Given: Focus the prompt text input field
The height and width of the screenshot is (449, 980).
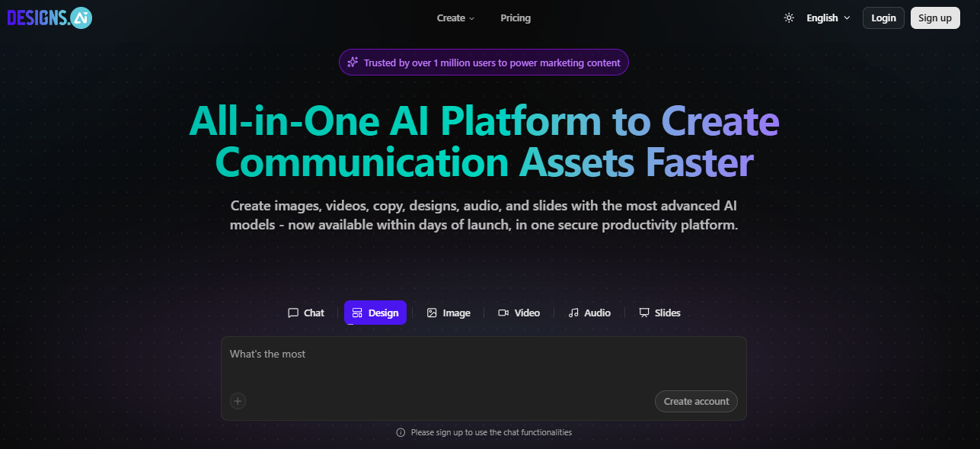Looking at the screenshot, I should 484,366.
